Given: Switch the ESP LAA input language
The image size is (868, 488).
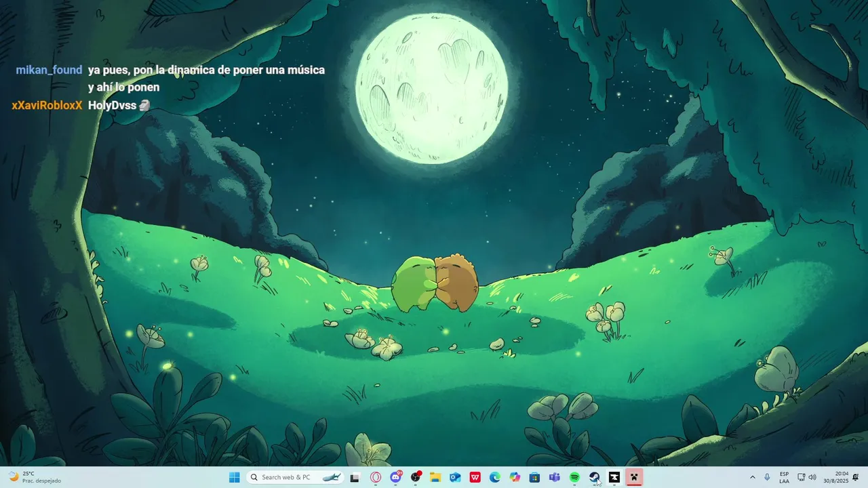Looking at the screenshot, I should tap(784, 477).
